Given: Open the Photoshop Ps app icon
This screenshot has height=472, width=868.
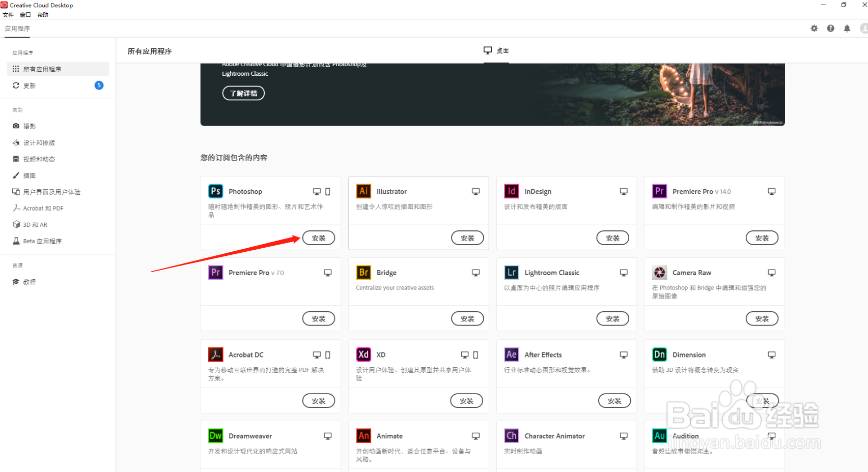Looking at the screenshot, I should point(215,191).
